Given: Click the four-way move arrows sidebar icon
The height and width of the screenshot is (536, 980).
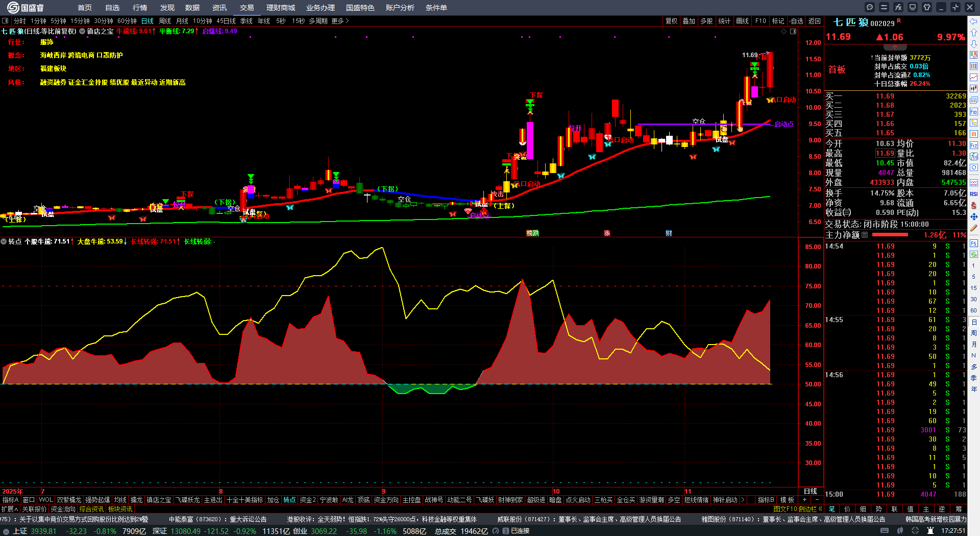Looking at the screenshot, I should [x=974, y=216].
